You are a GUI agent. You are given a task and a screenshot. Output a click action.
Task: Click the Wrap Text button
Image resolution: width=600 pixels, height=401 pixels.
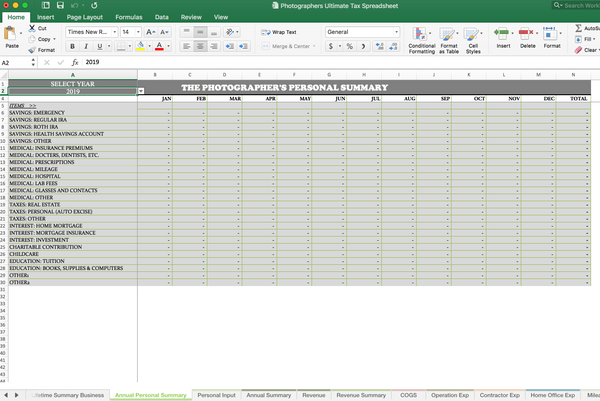point(279,32)
